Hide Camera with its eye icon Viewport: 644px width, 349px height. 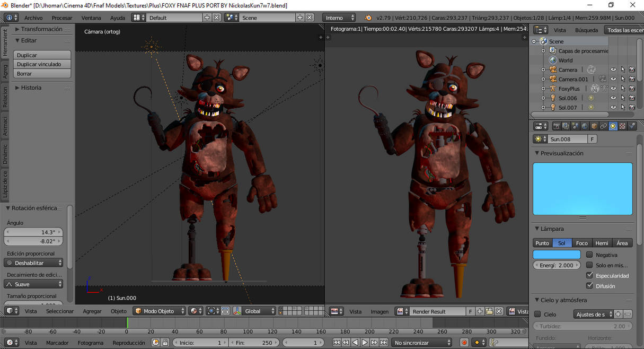coord(613,69)
